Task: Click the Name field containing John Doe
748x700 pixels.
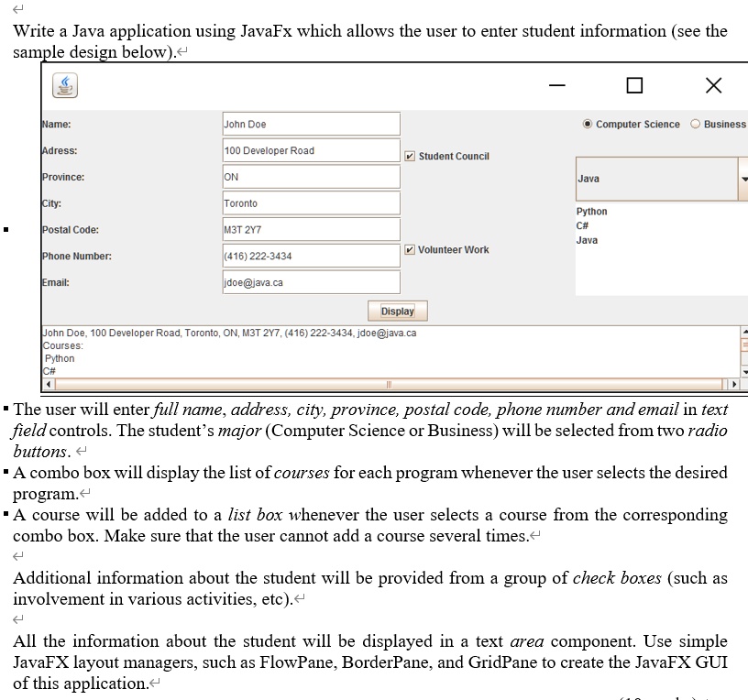Action: coord(311,125)
